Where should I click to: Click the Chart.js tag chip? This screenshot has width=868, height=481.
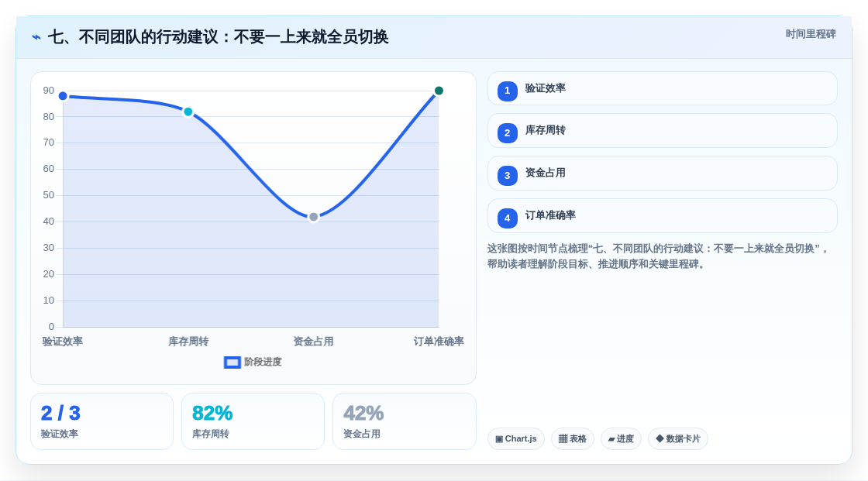pyautogui.click(x=516, y=439)
